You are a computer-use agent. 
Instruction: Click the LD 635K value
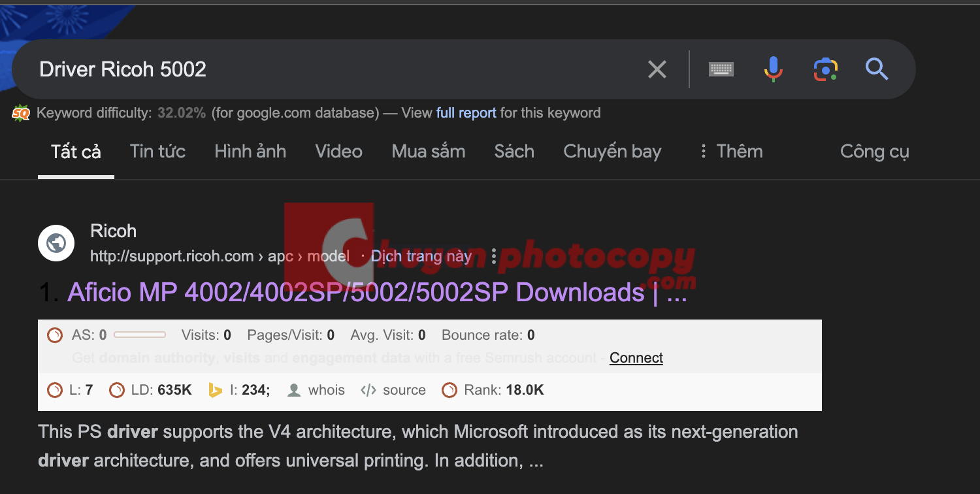174,390
